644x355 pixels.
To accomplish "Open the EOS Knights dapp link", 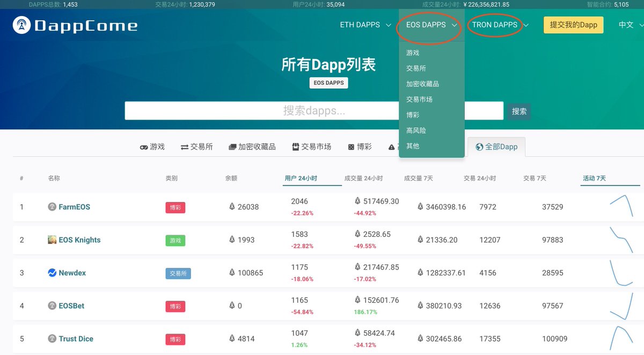I will [79, 240].
